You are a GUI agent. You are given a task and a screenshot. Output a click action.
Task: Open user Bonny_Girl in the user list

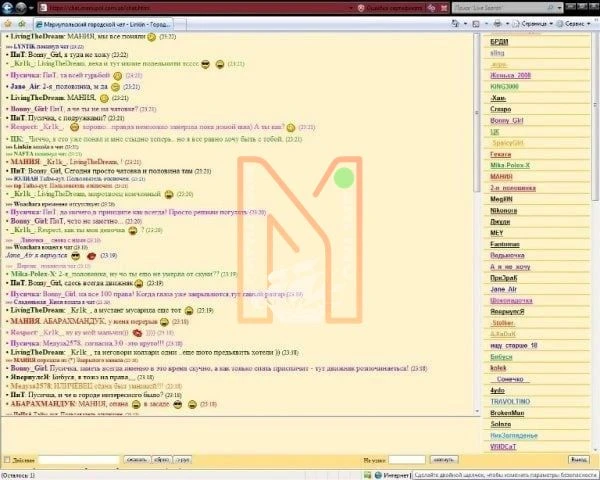507,121
